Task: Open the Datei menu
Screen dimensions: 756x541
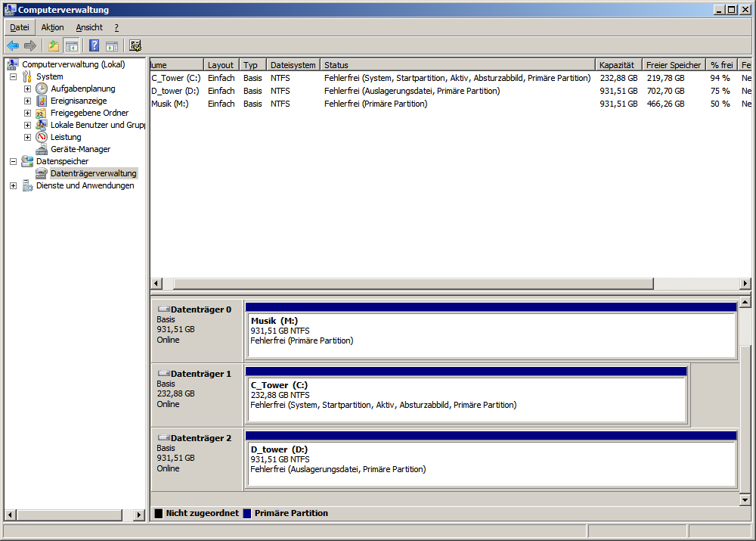Action: [20, 27]
